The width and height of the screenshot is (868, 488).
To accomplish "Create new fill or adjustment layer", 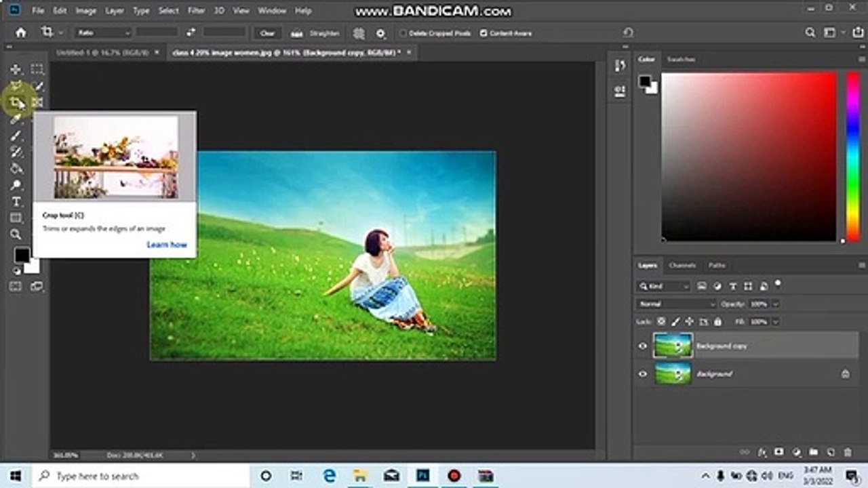I will 796,452.
